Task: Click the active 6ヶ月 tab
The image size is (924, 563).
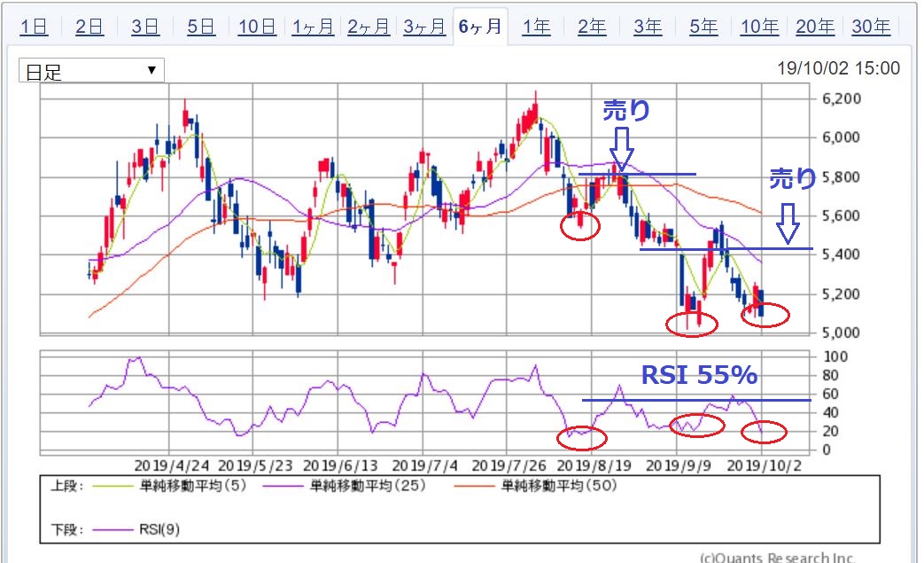Action: pos(480,27)
